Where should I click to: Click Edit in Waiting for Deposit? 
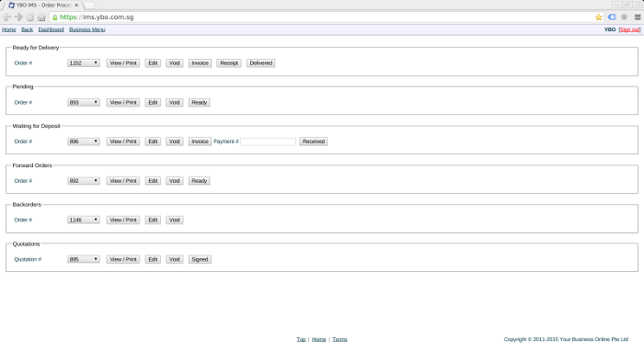point(153,142)
